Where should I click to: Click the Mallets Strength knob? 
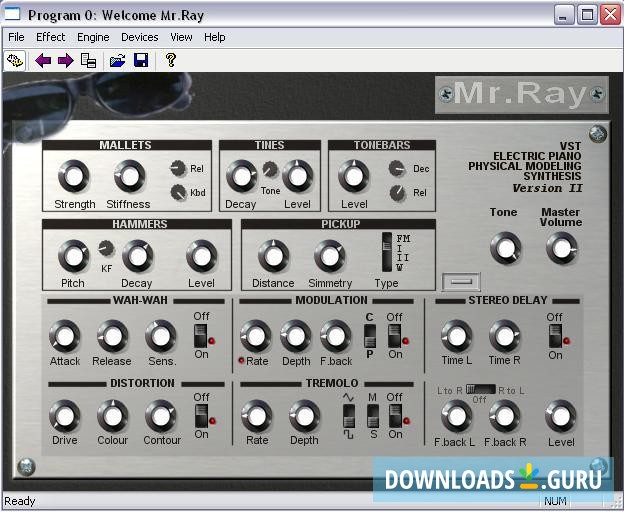pos(74,177)
